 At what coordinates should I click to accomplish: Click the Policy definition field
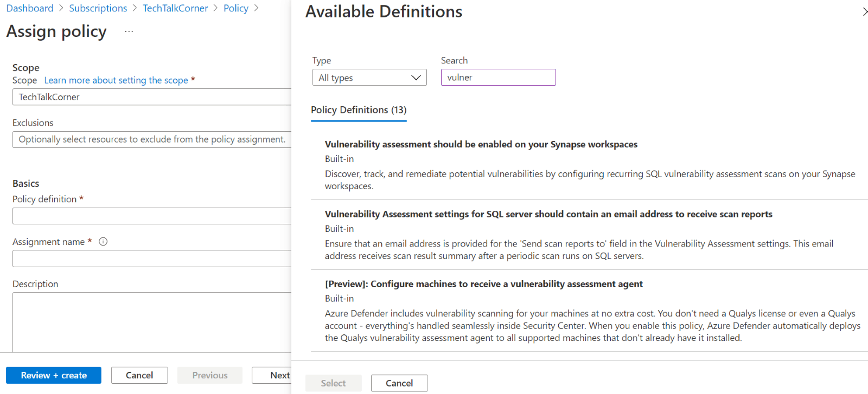(152, 216)
